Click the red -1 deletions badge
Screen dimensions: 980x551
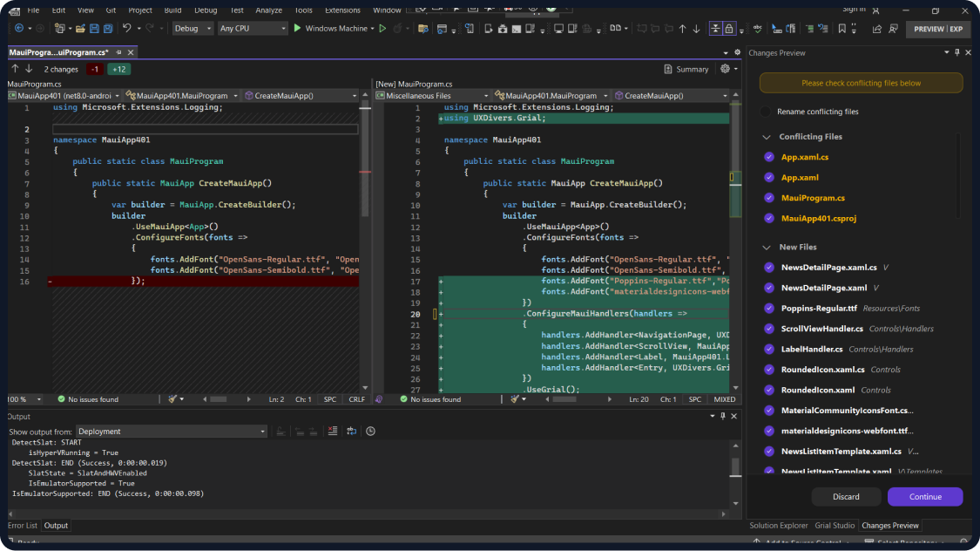click(x=94, y=69)
